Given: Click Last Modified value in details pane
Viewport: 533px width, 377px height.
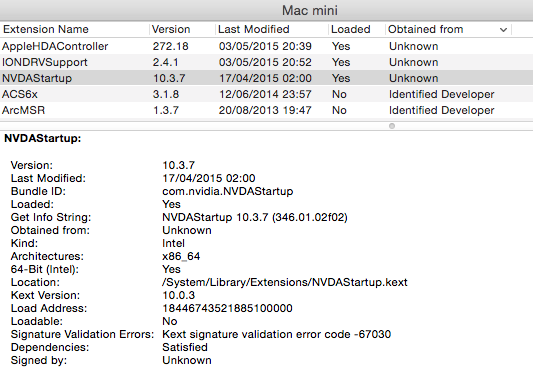Looking at the screenshot, I should [x=209, y=178].
